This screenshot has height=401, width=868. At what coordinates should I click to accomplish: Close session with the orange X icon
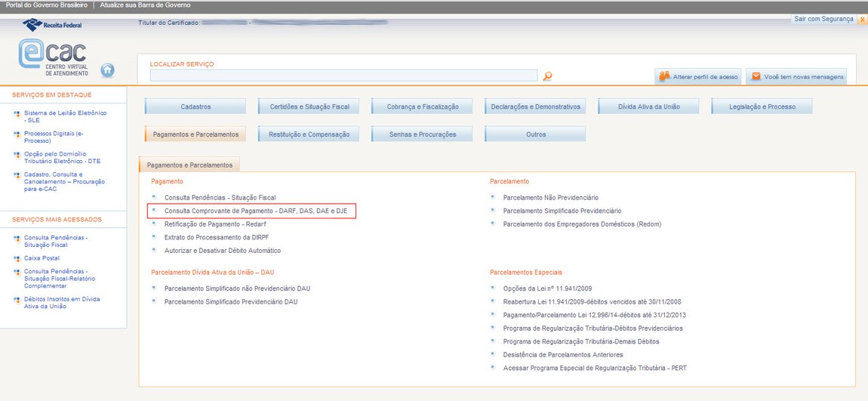pos(863,20)
